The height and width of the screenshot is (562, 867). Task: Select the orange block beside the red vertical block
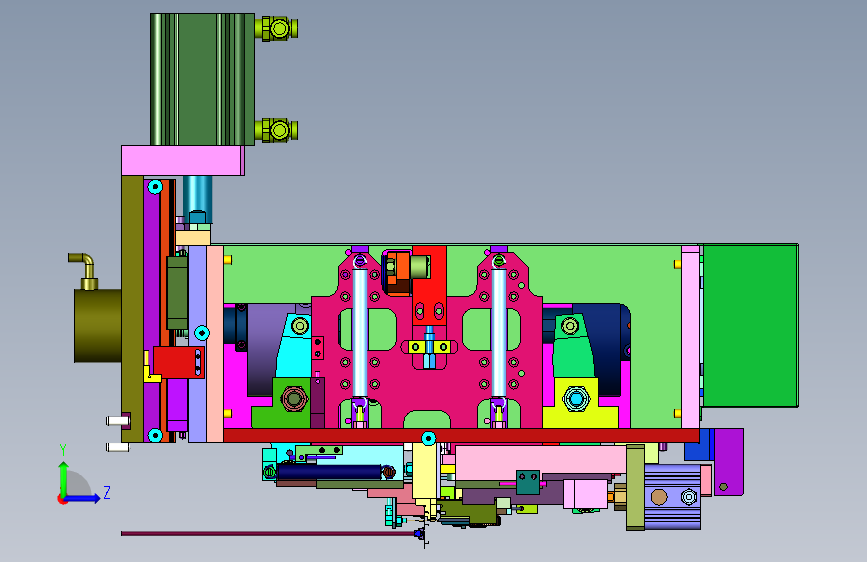pyautogui.click(x=398, y=272)
